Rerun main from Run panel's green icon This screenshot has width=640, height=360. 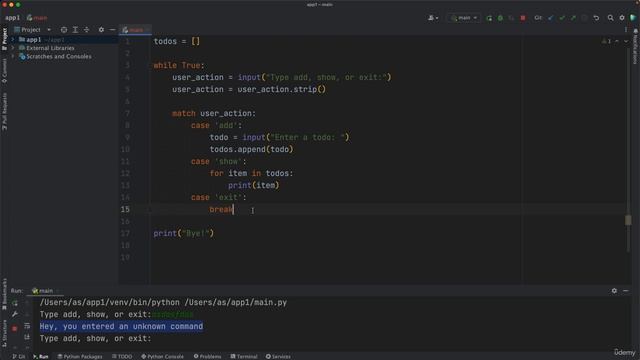pos(15,303)
